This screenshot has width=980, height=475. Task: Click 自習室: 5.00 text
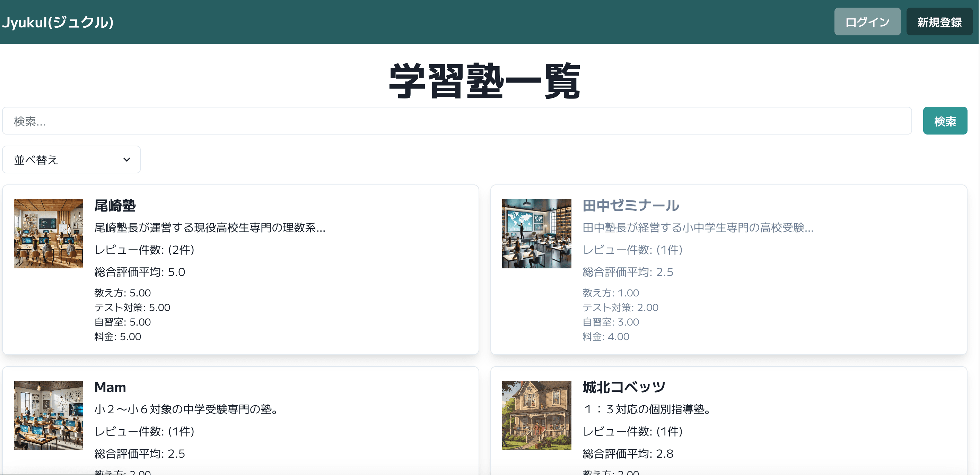pyautogui.click(x=123, y=322)
